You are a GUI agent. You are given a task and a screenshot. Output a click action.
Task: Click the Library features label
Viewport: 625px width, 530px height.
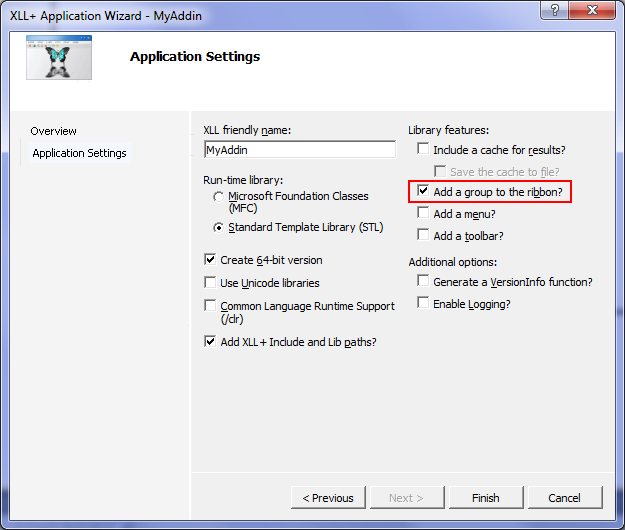[x=448, y=130]
